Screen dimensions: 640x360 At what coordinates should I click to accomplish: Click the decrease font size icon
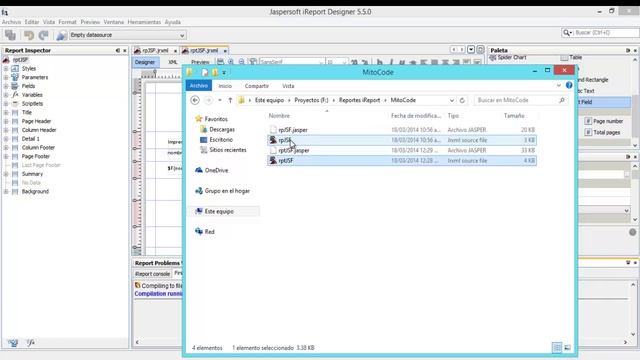[365, 62]
